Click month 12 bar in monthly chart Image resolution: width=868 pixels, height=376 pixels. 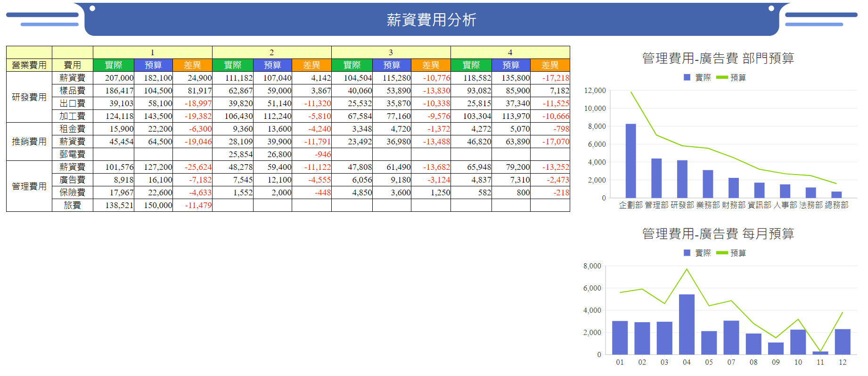843,342
